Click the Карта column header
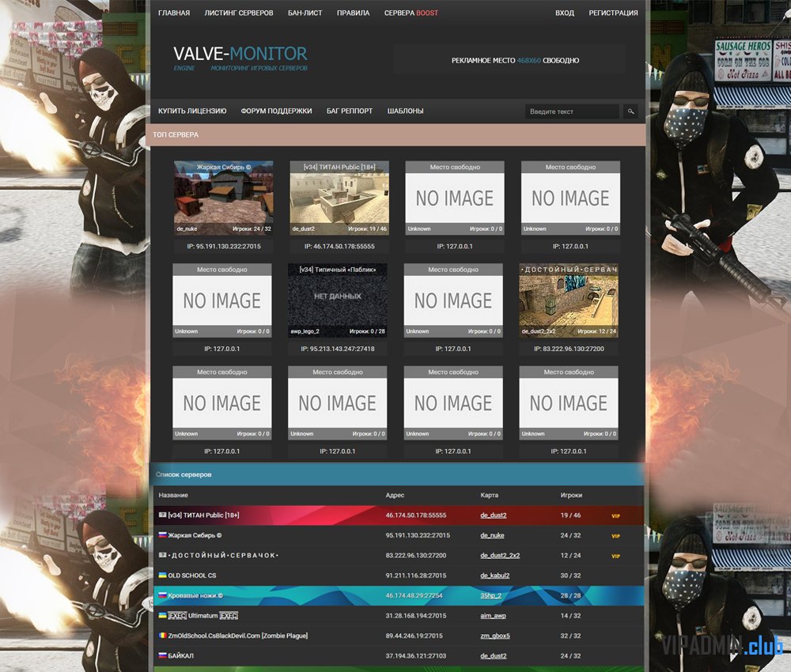The image size is (791, 672). [490, 495]
